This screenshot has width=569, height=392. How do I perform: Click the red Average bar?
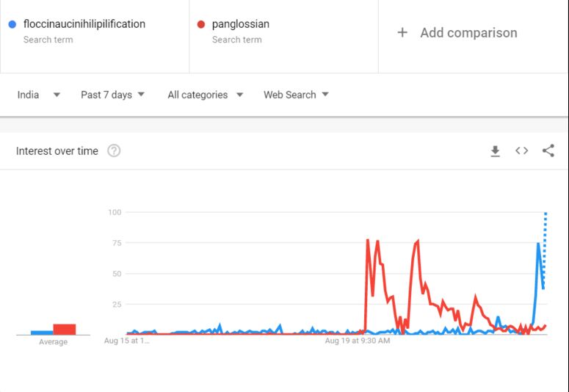coord(65,329)
